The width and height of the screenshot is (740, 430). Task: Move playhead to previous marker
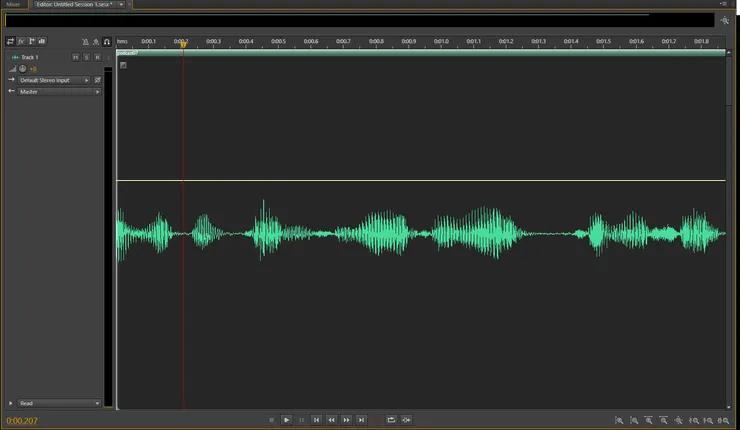tap(316, 420)
